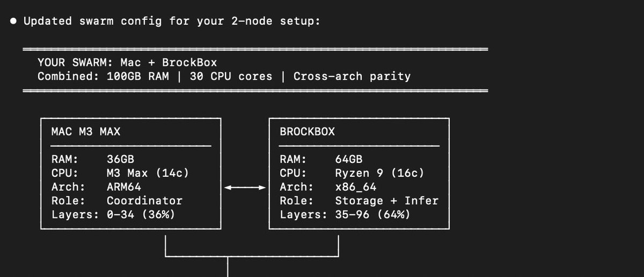Click 'Layers: 35-96 (64%)' line

345,215
